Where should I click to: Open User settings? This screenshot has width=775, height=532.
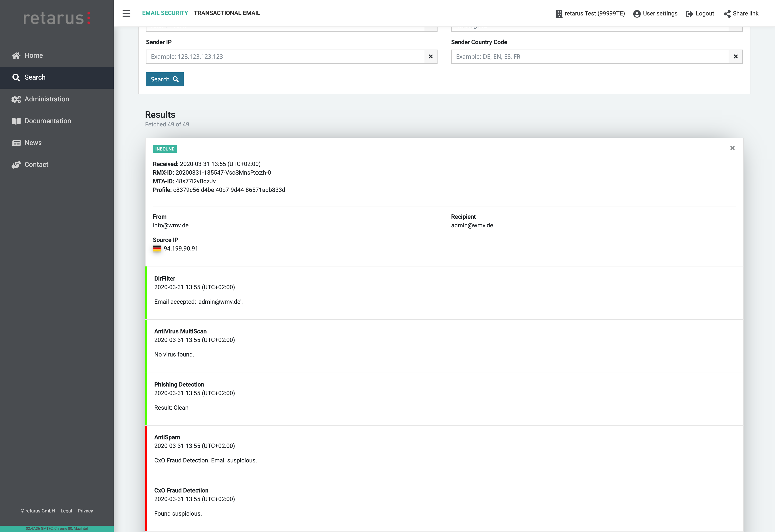click(x=655, y=14)
